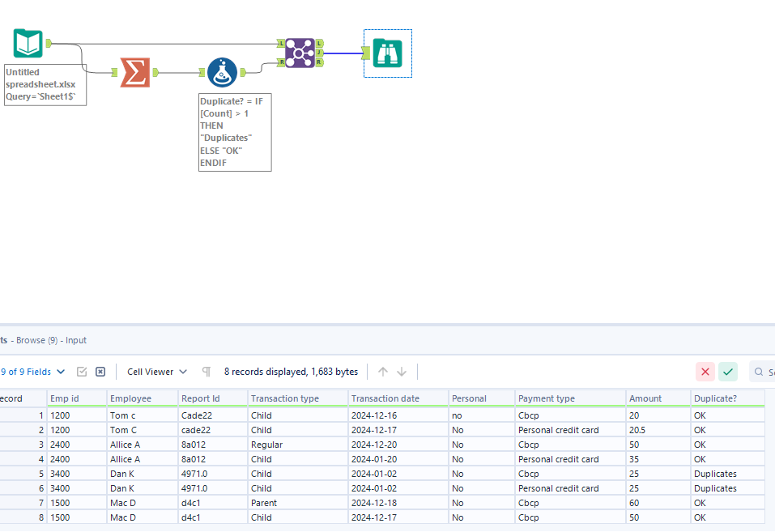Select the Summarize tool with sigma icon
775x532 pixels.
point(134,72)
